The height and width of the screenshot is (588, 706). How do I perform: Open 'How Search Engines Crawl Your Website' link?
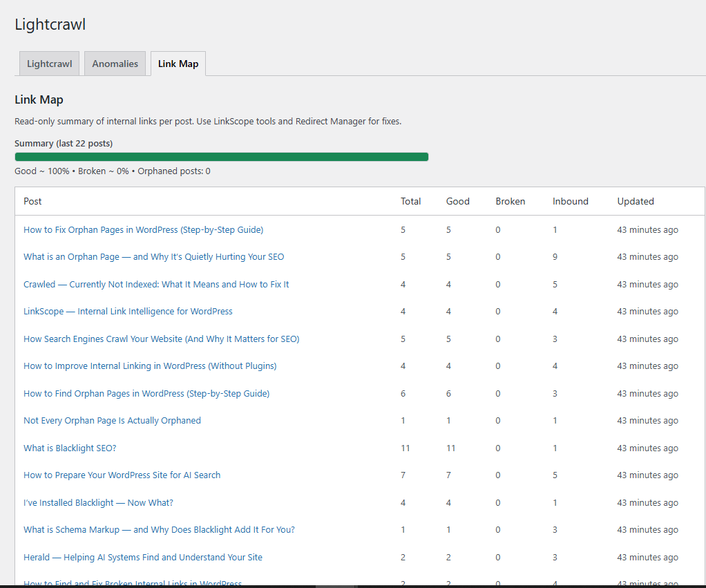point(161,339)
